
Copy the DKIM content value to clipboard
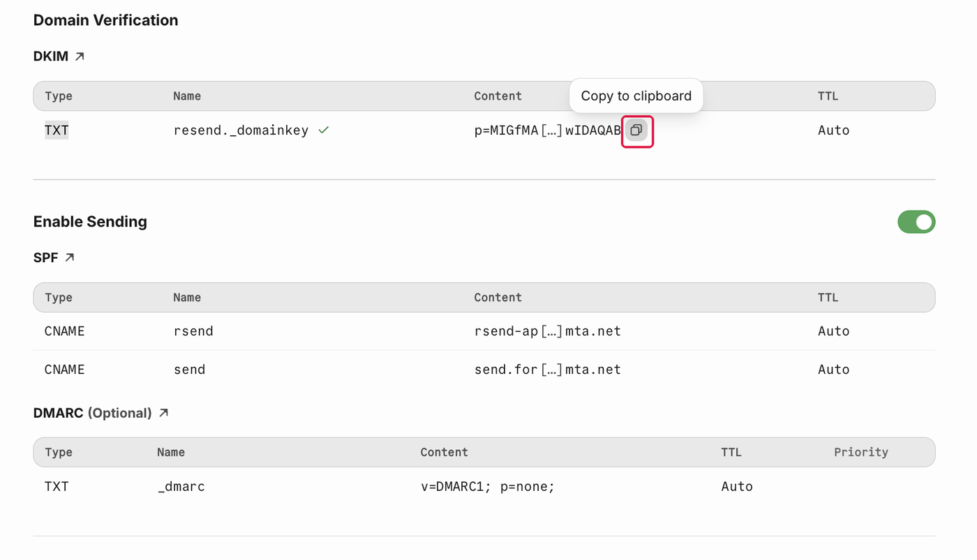coord(636,130)
